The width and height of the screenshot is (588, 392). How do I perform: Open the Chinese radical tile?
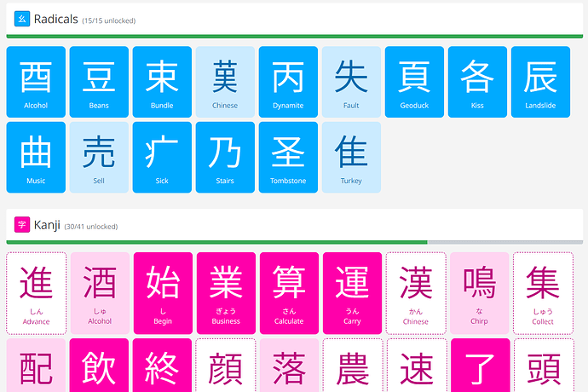[225, 82]
